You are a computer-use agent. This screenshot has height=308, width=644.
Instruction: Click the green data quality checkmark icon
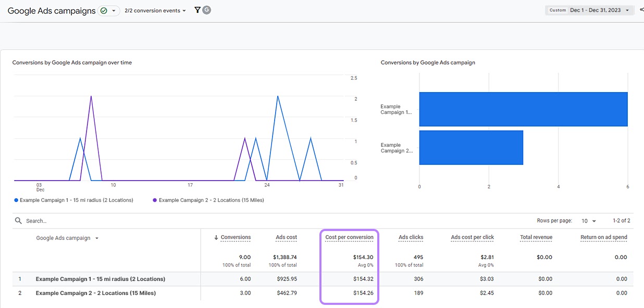(x=103, y=10)
